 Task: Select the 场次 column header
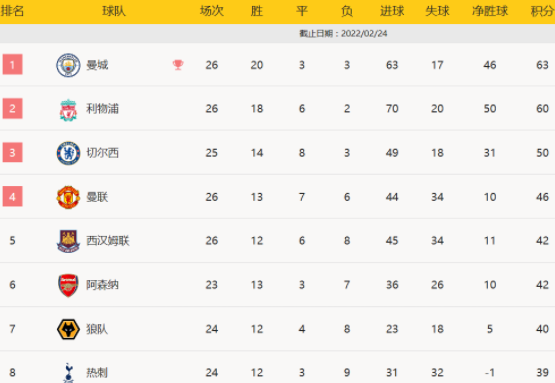[x=212, y=11]
